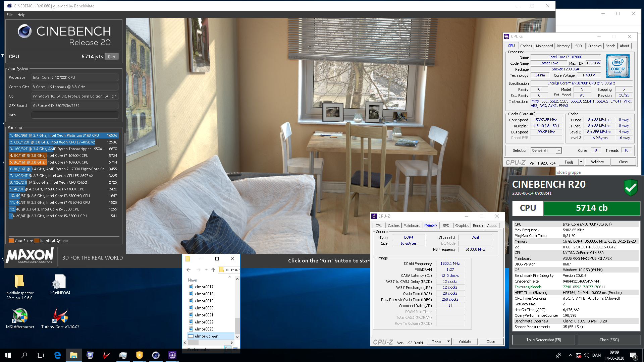Open Memory tab in top CPU-Z window

coord(563,46)
